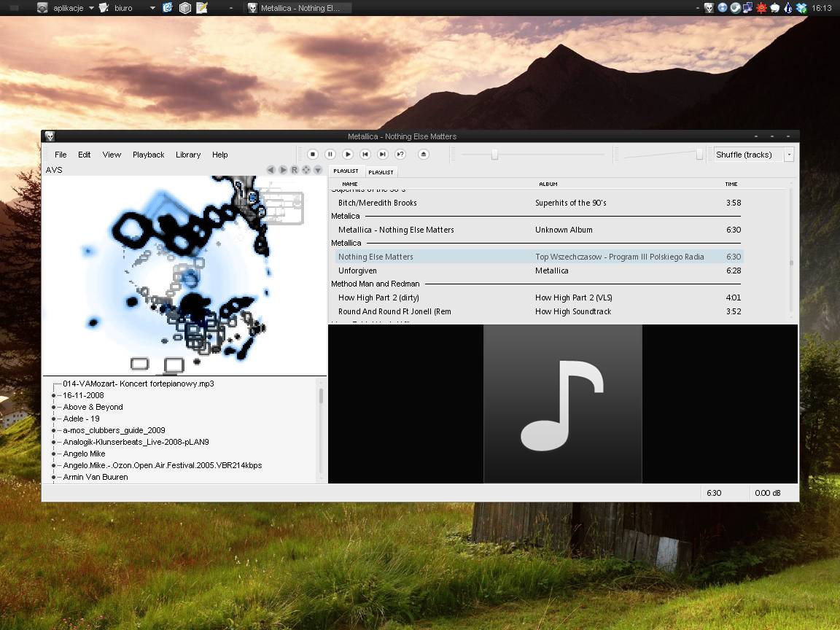Open the Playback menu
Screen dimensions: 840x630
pyautogui.click(x=148, y=155)
